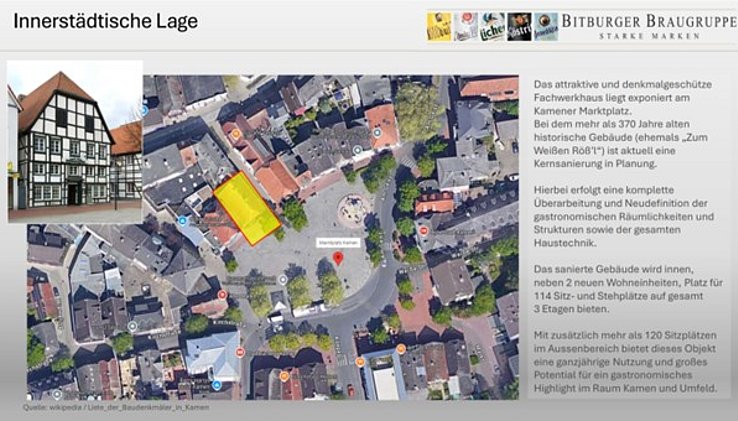Click the red location pin on the market square
The height and width of the screenshot is (421, 738).
[338, 259]
